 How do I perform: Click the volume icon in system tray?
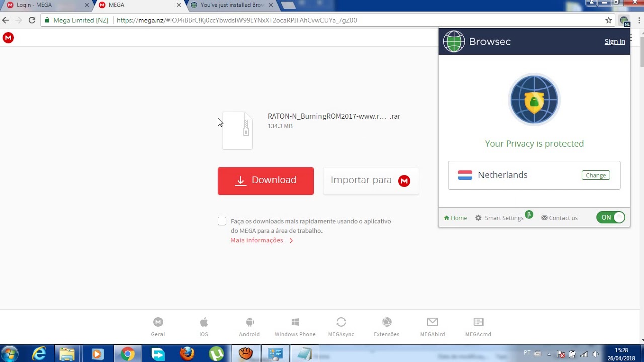pyautogui.click(x=596, y=354)
